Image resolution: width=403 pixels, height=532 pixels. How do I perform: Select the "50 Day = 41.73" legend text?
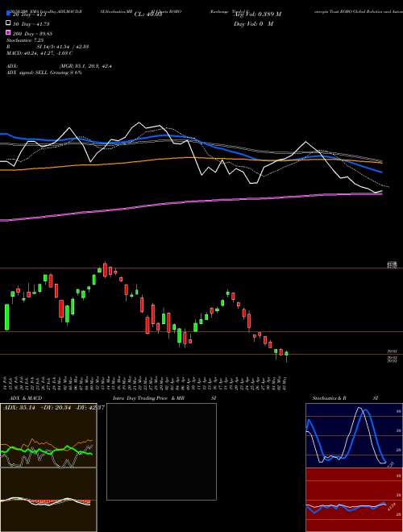pyautogui.click(x=31, y=24)
